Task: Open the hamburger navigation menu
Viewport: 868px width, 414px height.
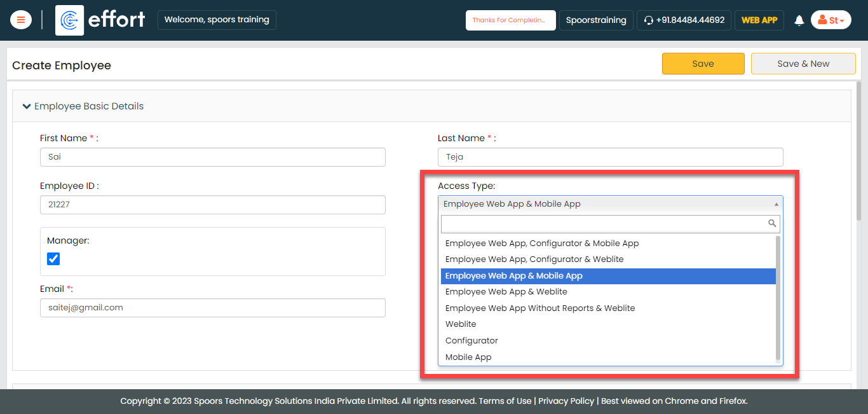Action: (x=20, y=20)
